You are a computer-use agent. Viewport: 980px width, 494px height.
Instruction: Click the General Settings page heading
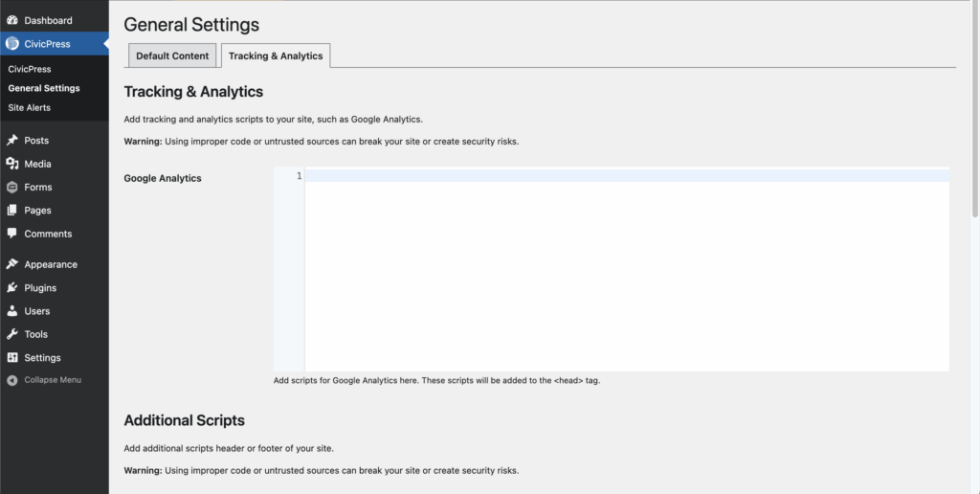(x=191, y=24)
